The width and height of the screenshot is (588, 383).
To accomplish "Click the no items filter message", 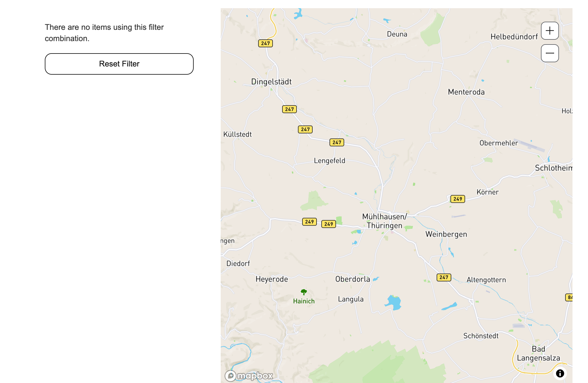I will pyautogui.click(x=104, y=33).
